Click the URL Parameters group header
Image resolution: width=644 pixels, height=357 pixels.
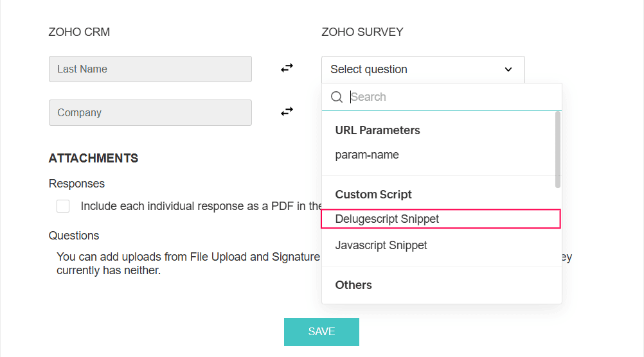pos(377,130)
